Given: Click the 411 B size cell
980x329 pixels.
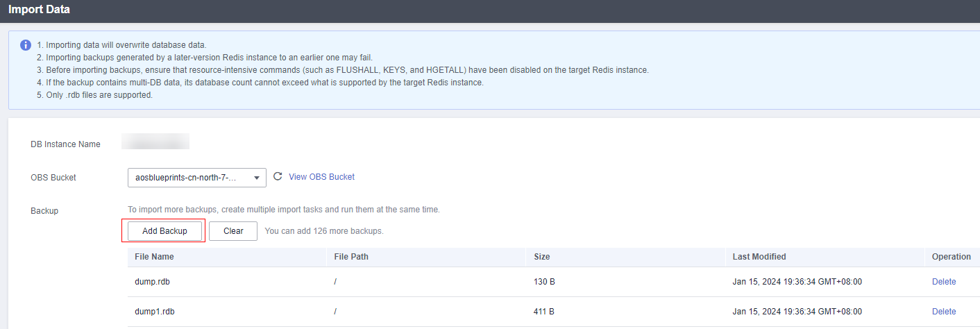Looking at the screenshot, I should point(544,312).
